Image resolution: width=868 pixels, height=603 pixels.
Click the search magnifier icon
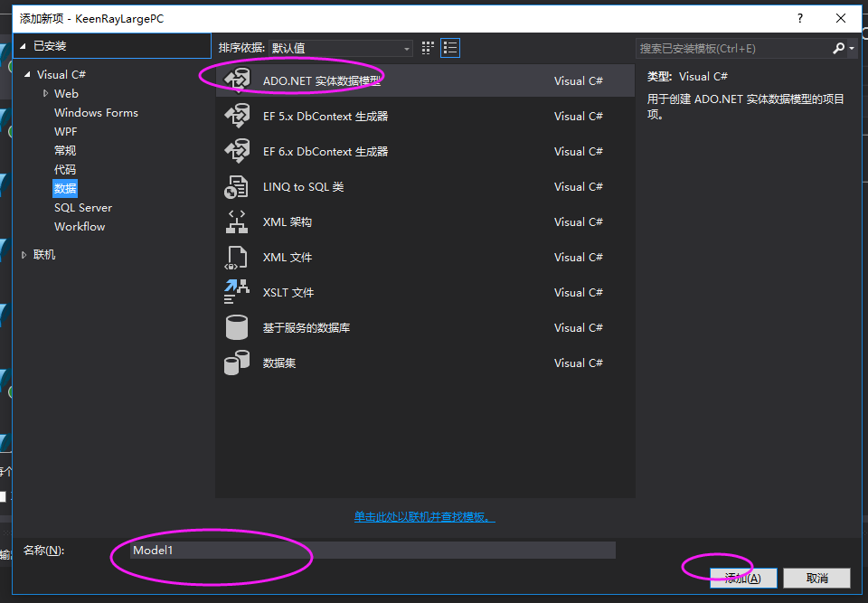point(839,48)
